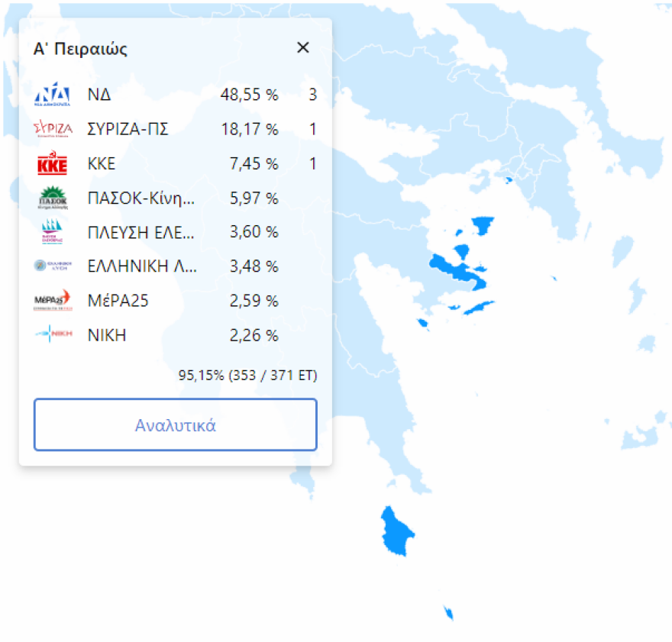Click the Α' Πειραιώς popup title
Screen dimensions: 672x642
tap(80, 50)
